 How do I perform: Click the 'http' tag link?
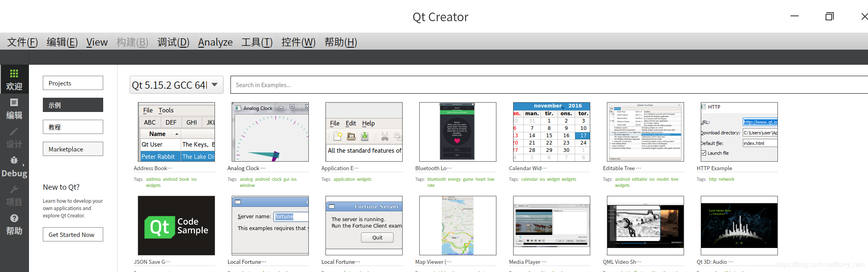(x=713, y=179)
